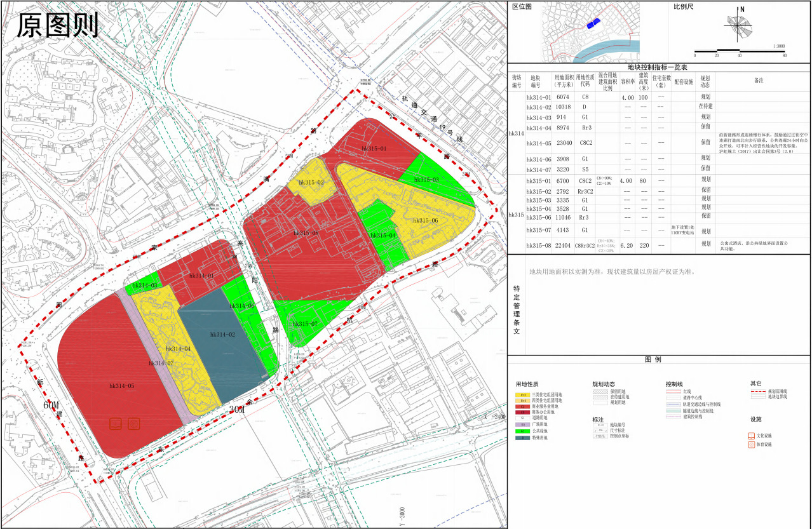This screenshot has height=529, width=812.
Task: Click the hk315-08 label on the map
Action: [306, 233]
